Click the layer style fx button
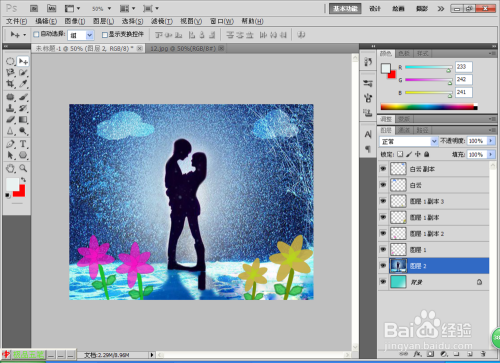This screenshot has height=363, width=500. [417, 353]
